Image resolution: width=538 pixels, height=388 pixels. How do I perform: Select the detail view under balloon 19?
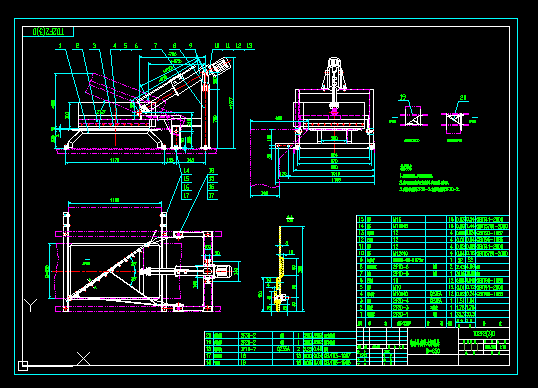pyautogui.click(x=413, y=117)
